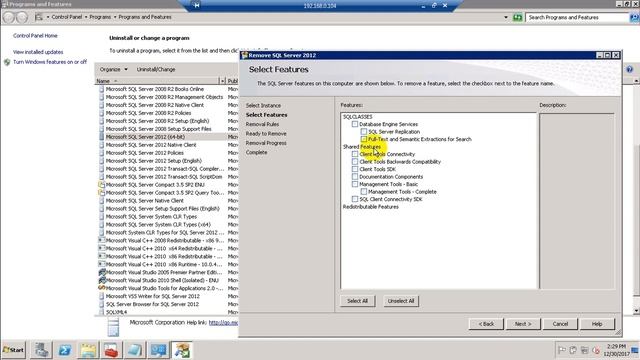This screenshot has height=360, width=640.
Task: Click Select Features wizard step
Action: pos(267,115)
